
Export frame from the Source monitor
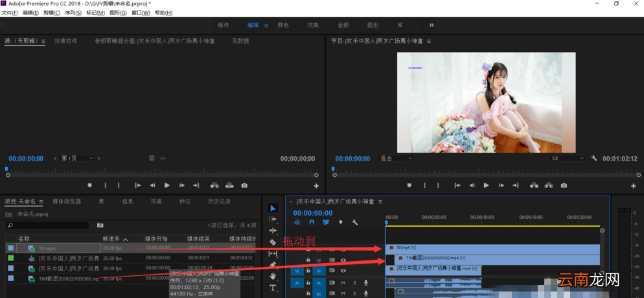[244, 185]
